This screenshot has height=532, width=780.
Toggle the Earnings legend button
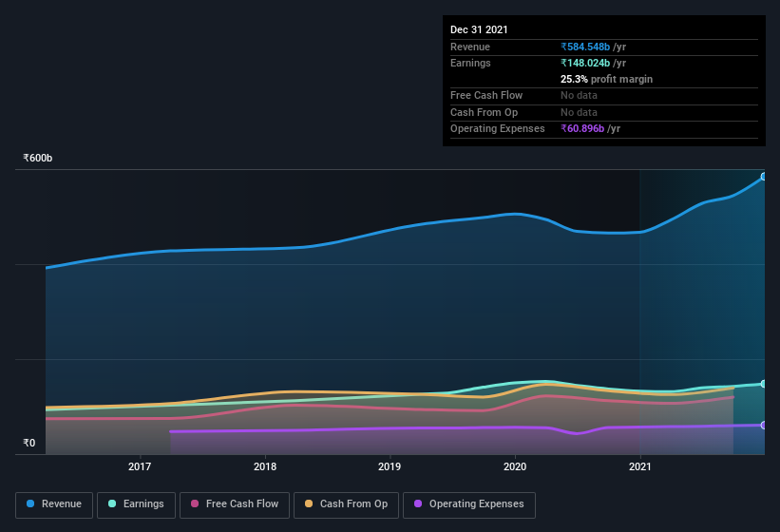pos(136,504)
